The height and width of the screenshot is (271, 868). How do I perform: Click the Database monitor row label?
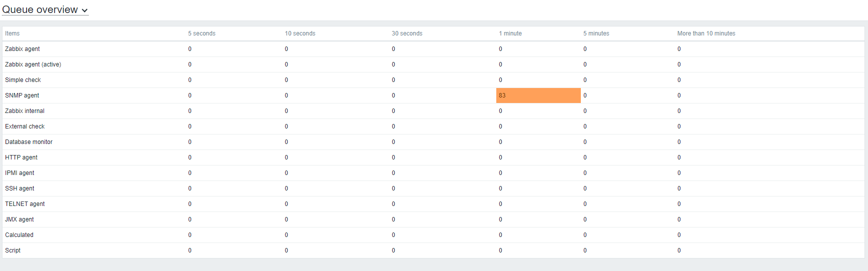coord(29,142)
